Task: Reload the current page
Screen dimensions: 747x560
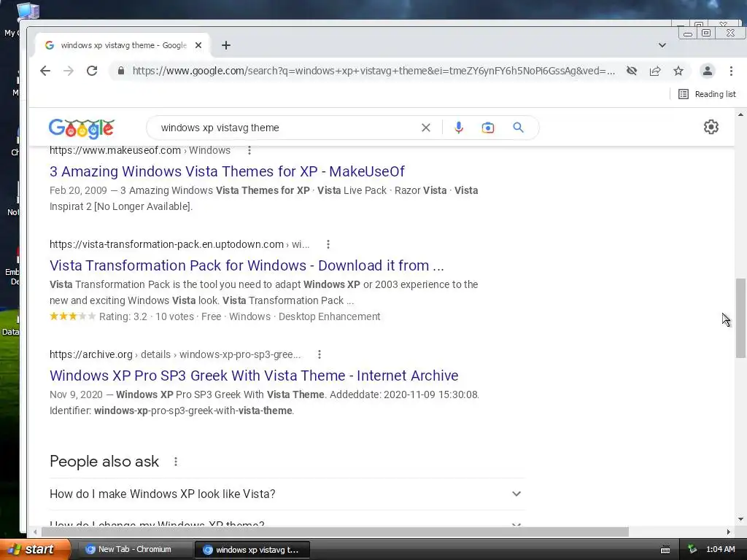Action: [92, 71]
